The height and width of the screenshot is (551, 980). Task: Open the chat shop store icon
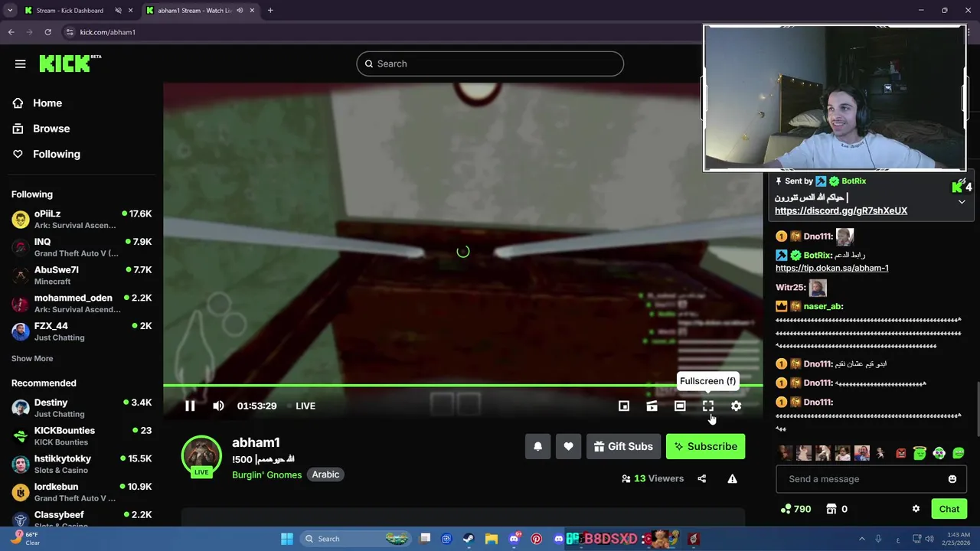pyautogui.click(x=831, y=509)
